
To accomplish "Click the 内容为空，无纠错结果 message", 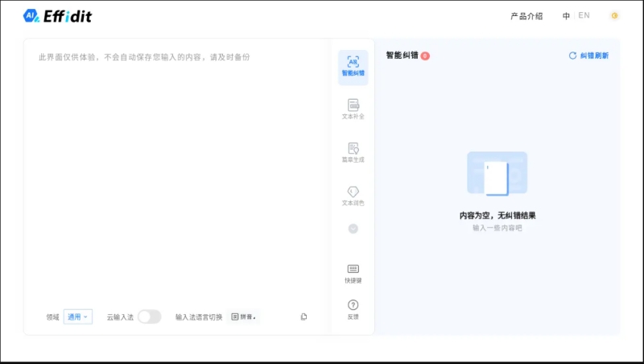I will pos(497,215).
